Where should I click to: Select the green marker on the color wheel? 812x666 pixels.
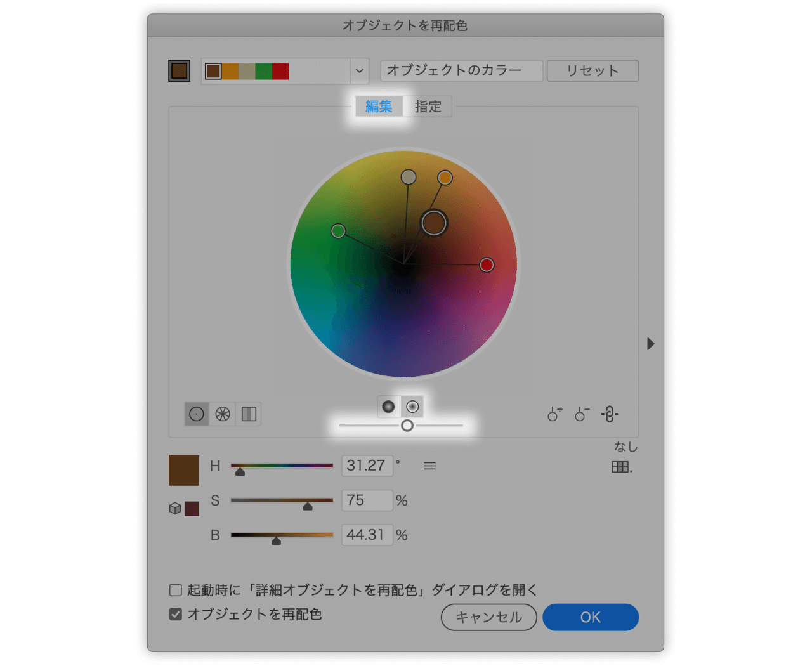coord(338,231)
